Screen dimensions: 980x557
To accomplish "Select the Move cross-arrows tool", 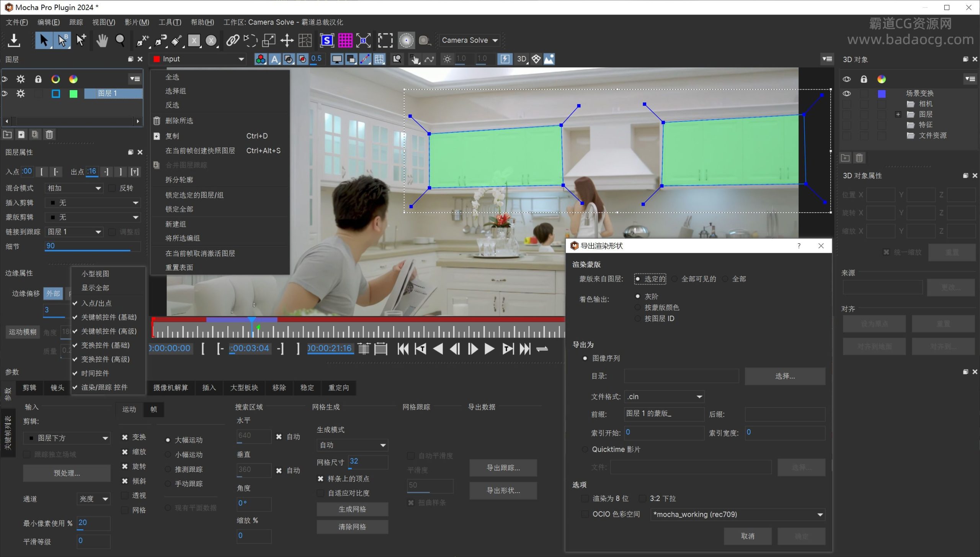I will click(x=287, y=40).
